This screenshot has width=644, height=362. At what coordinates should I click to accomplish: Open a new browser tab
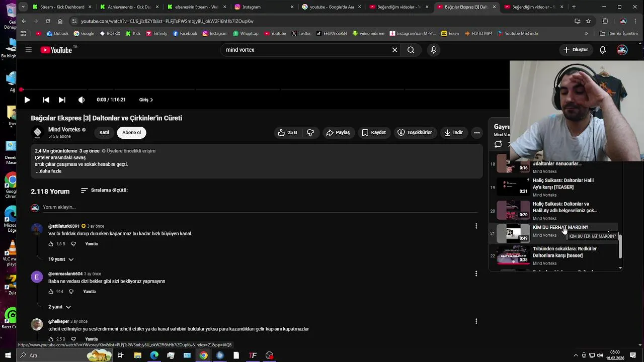point(574,7)
